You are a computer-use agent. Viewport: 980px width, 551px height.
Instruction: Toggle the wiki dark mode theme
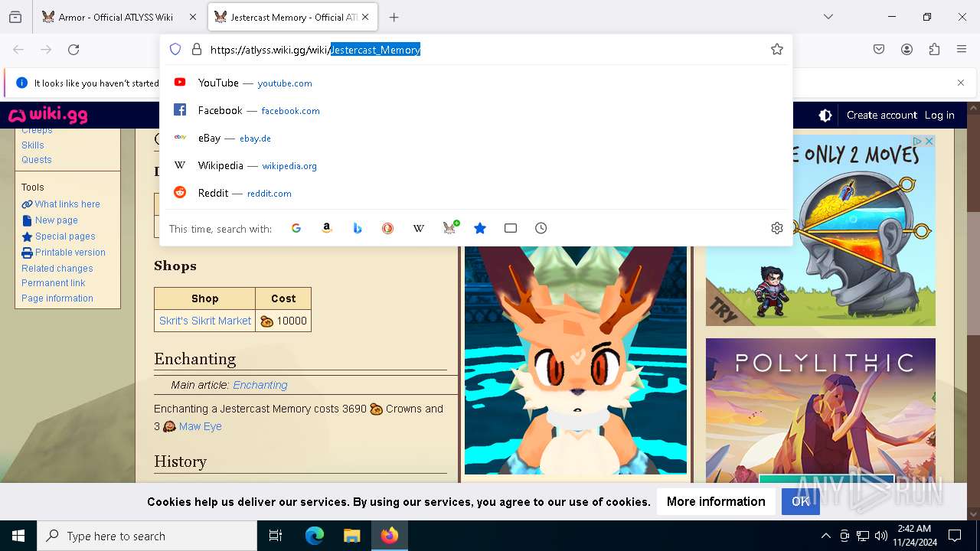click(x=825, y=116)
